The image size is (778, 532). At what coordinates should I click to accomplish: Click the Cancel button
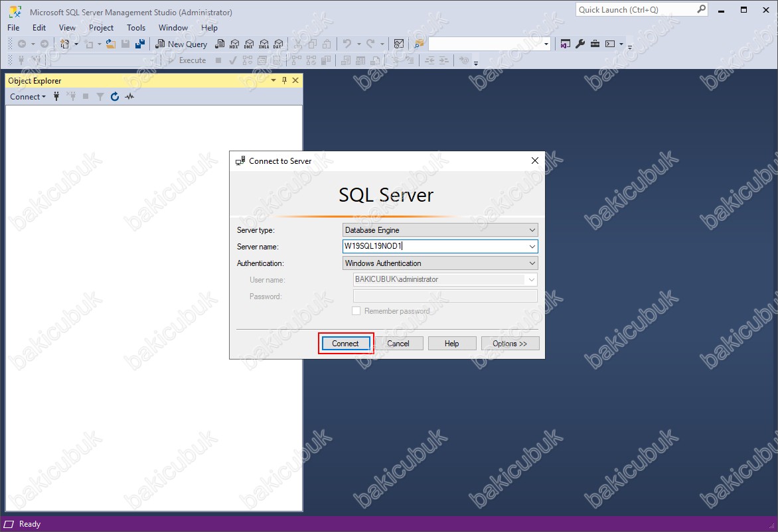coord(398,344)
